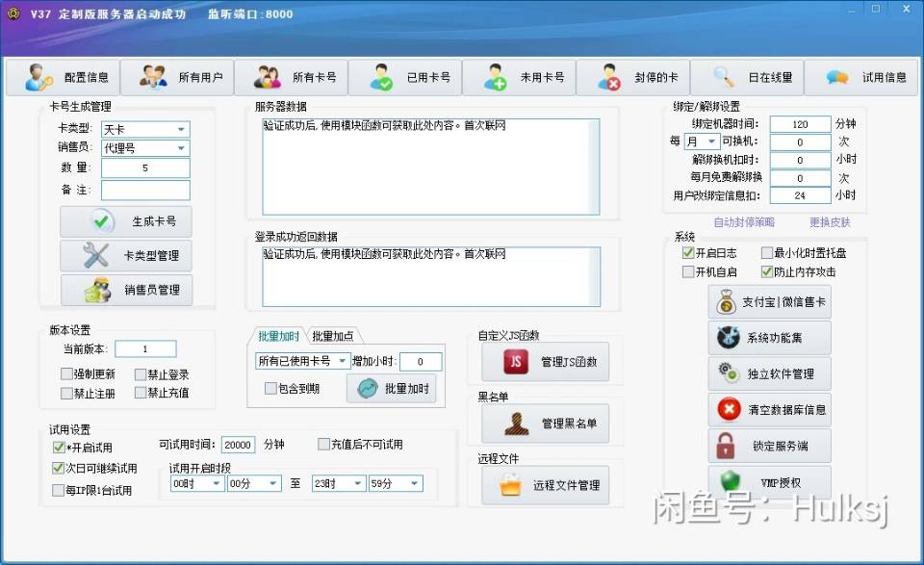Check 充值后不可试用 option
Viewport: 924px width, 565px height.
(323, 445)
